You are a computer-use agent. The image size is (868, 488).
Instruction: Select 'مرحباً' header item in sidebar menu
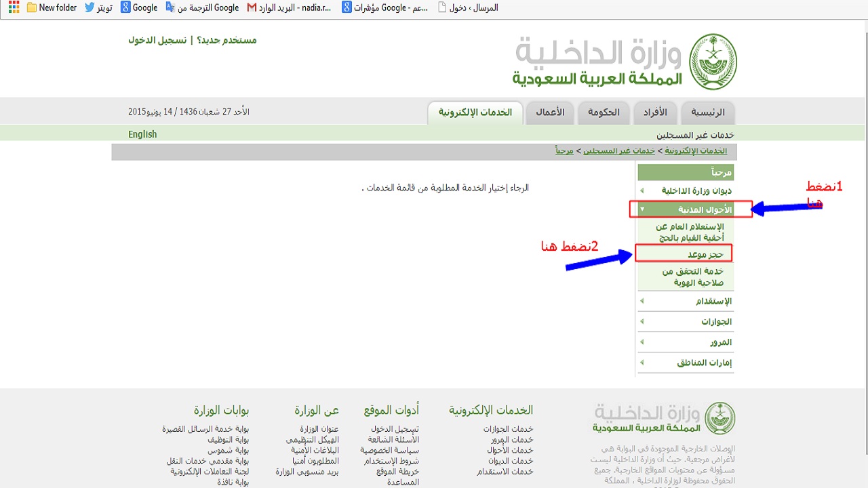tap(686, 172)
